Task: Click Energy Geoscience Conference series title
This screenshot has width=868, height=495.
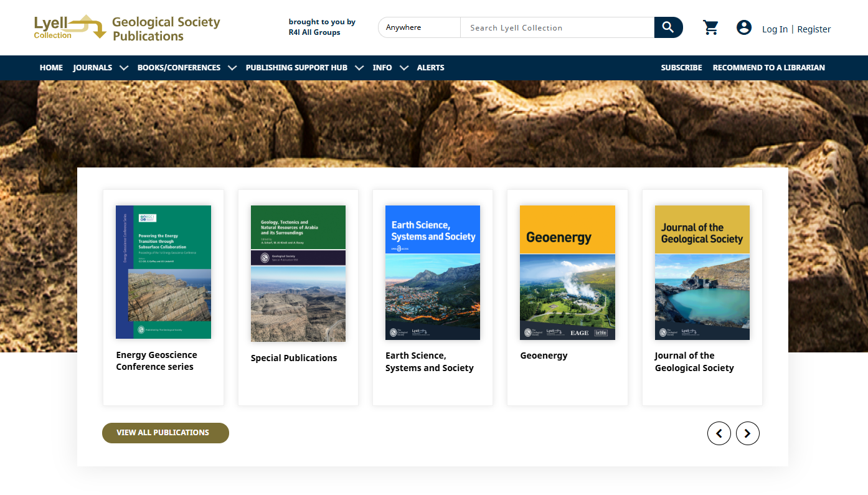Action: tap(156, 361)
